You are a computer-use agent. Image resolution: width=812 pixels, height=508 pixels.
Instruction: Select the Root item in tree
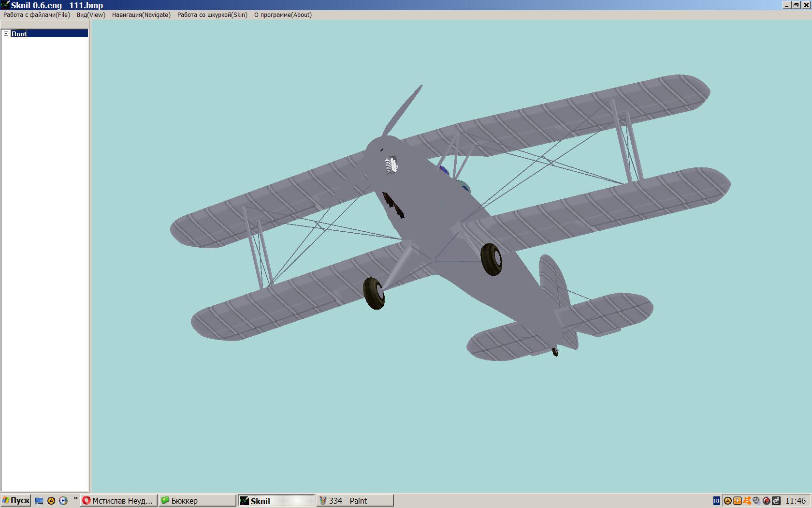tap(19, 34)
